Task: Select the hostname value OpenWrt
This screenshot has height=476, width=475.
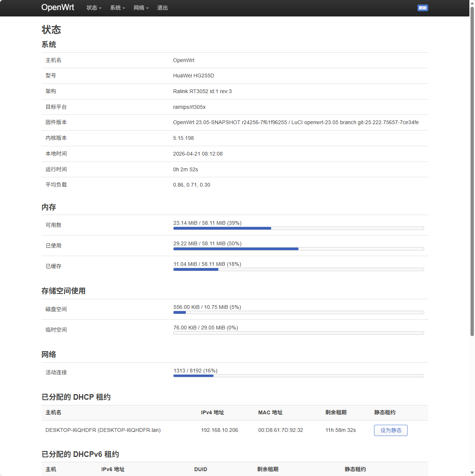Action: pyautogui.click(x=184, y=60)
